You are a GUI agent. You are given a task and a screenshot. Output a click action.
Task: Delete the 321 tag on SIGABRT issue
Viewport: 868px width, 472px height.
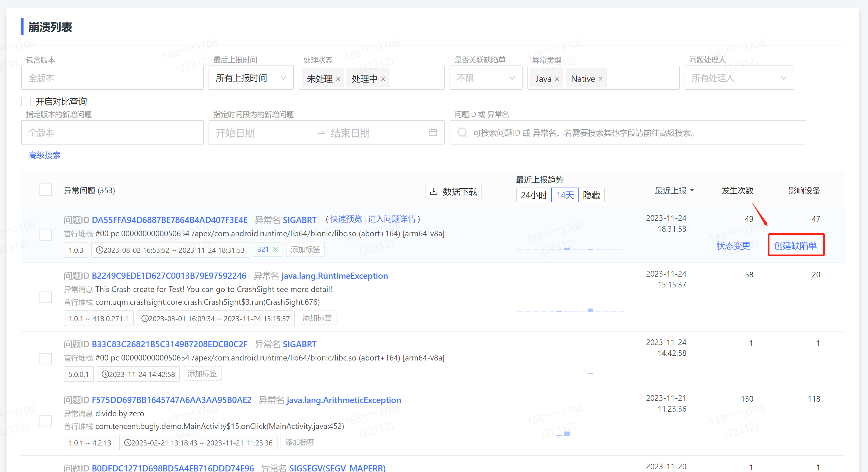[275, 250]
